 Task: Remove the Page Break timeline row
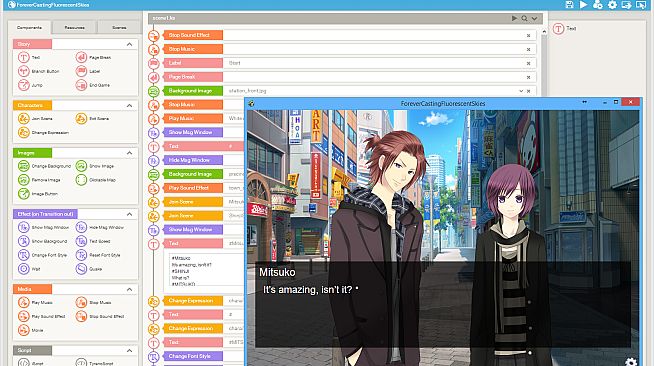(528, 77)
